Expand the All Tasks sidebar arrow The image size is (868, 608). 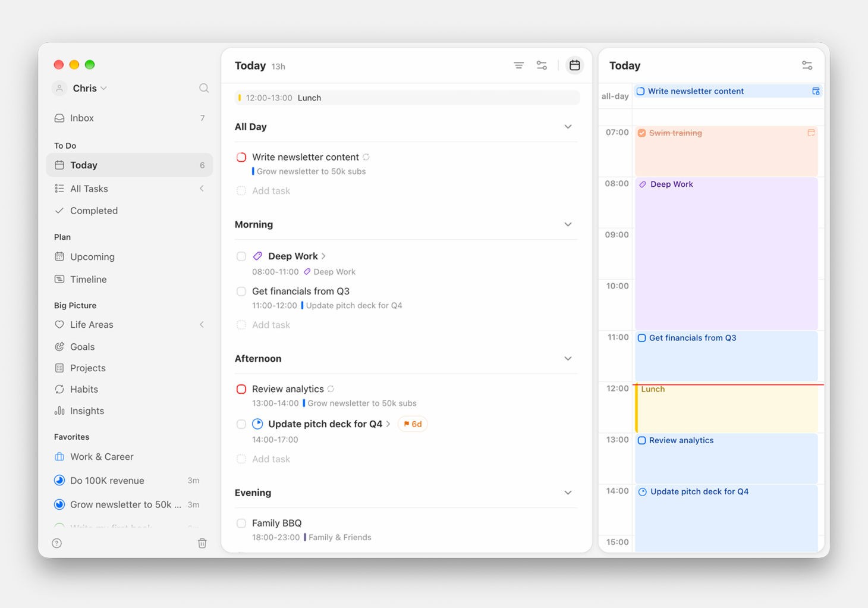pos(202,189)
